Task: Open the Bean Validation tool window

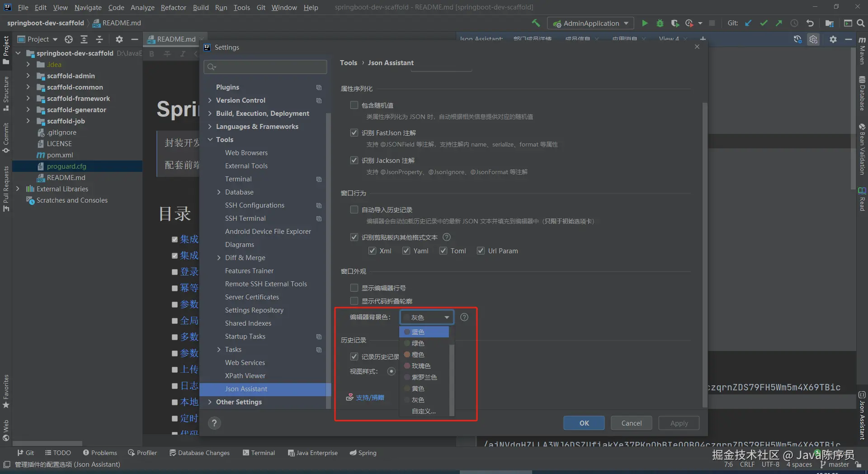Action: (862, 149)
